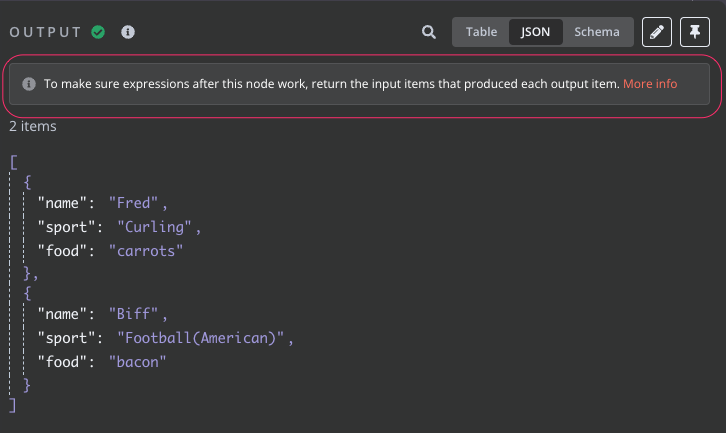Pin the output data with pushpin icon
726x433 pixels.
point(695,32)
